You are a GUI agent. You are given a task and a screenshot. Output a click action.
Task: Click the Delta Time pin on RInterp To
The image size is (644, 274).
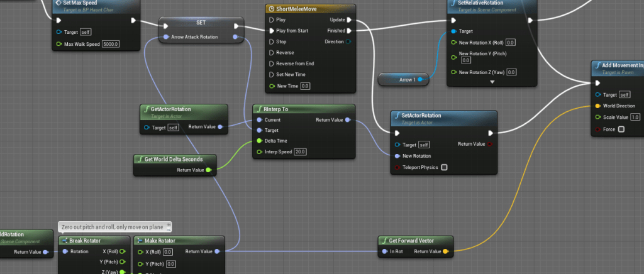[x=258, y=141]
